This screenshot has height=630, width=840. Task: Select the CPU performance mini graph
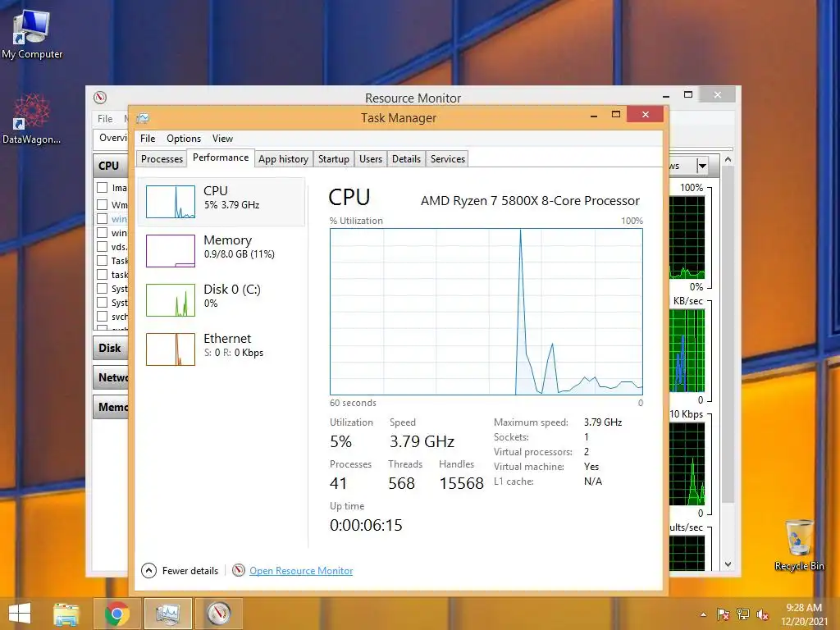(171, 202)
